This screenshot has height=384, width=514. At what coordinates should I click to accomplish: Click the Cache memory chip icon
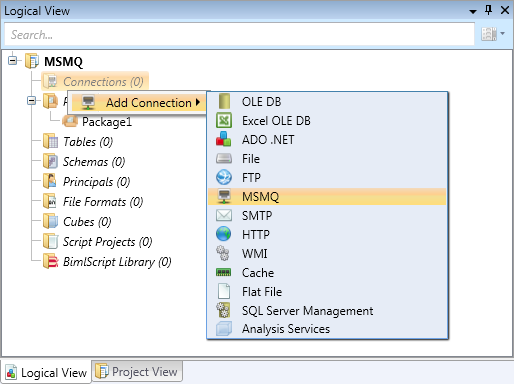(x=223, y=272)
